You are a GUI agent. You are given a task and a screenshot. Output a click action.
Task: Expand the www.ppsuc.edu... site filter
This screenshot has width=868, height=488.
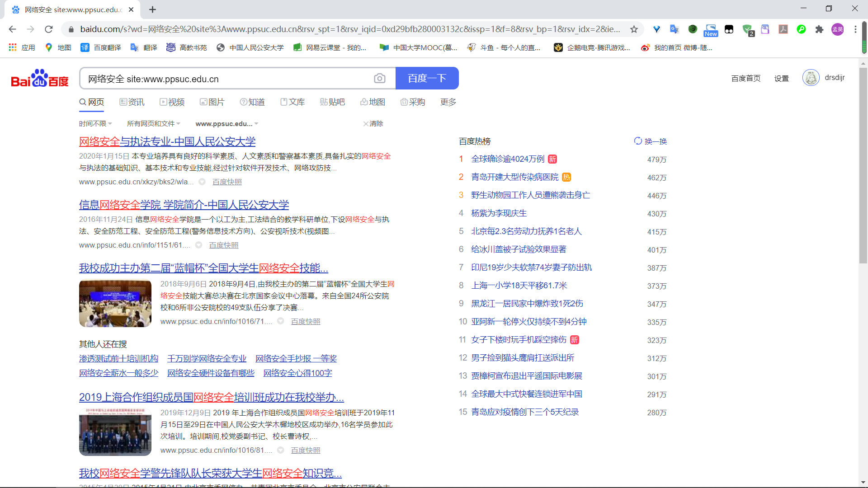click(227, 124)
